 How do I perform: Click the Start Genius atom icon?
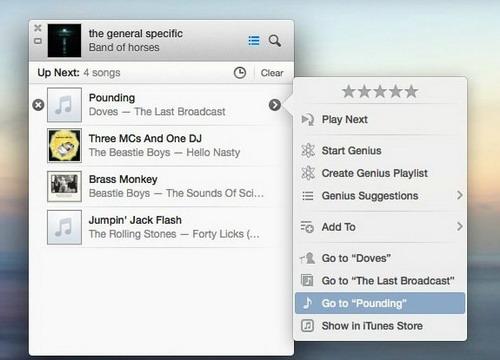pos(308,151)
